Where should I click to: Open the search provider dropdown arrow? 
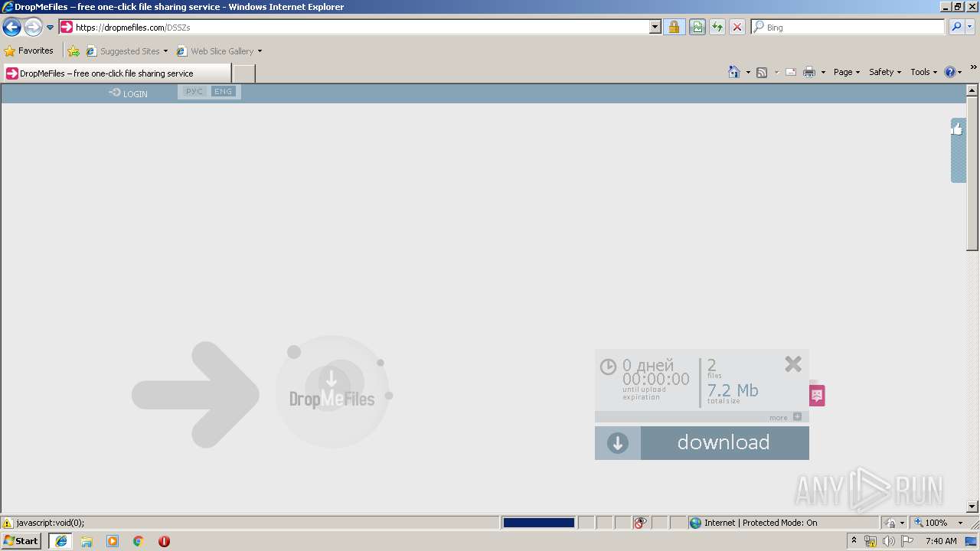[971, 28]
